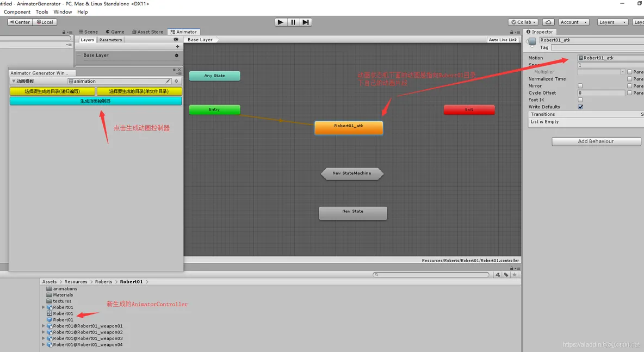The image size is (644, 352).
Task: Click the favorites star icon in Project
Action: [x=514, y=275]
